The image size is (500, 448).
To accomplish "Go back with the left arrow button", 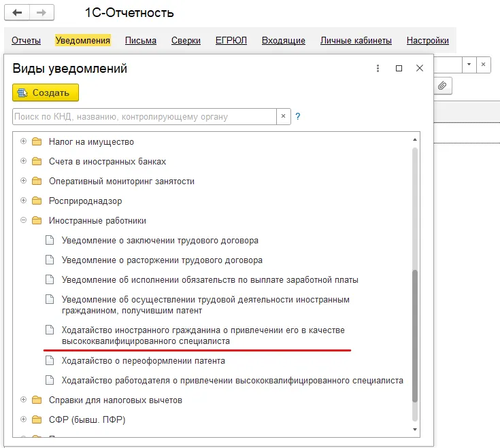I will point(17,13).
